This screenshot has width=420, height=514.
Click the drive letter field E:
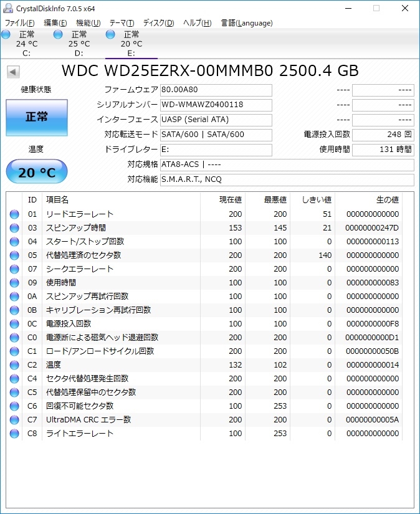point(216,150)
